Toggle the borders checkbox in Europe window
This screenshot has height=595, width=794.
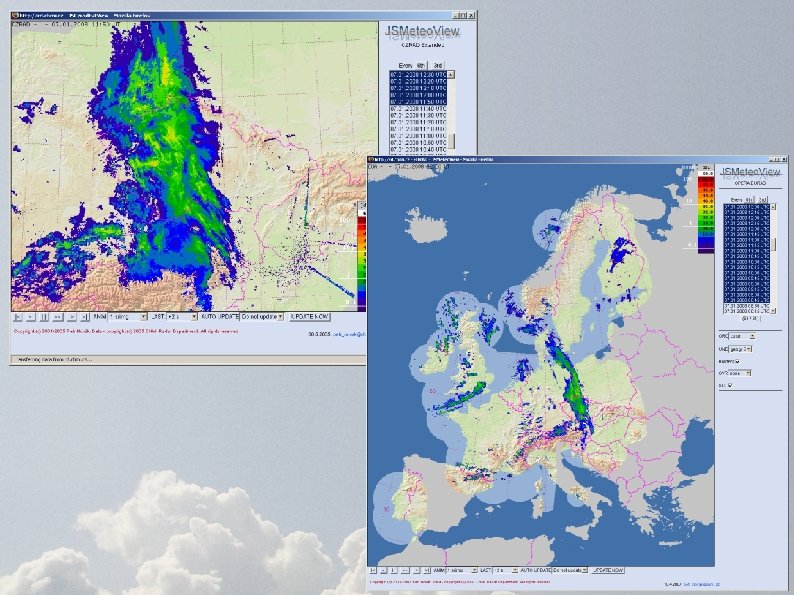(x=737, y=362)
